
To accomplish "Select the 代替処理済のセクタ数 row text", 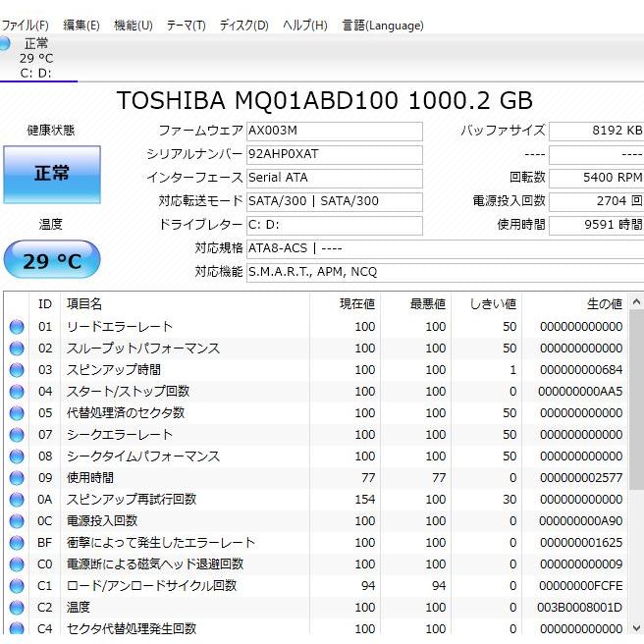I will click(126, 413).
